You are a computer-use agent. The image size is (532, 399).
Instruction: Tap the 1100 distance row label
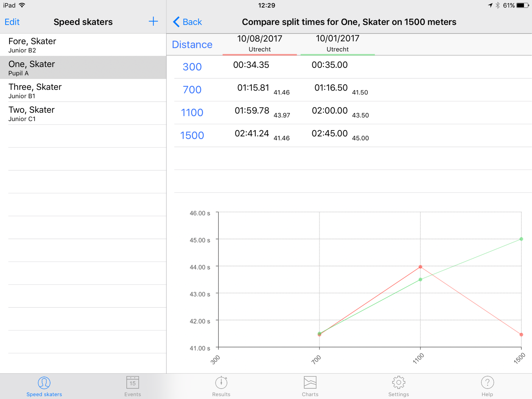tap(192, 112)
